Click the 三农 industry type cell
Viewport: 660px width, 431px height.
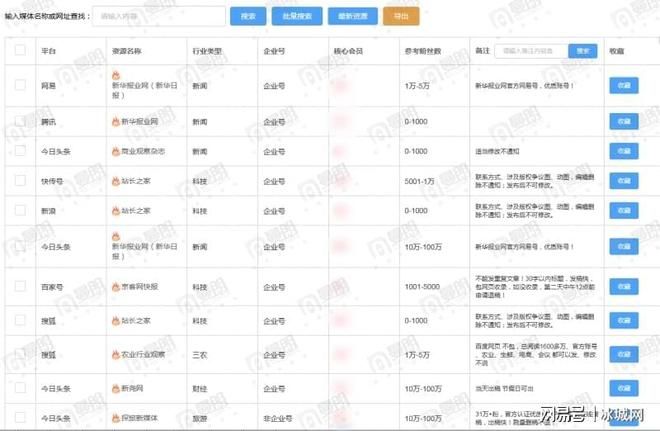pos(200,355)
